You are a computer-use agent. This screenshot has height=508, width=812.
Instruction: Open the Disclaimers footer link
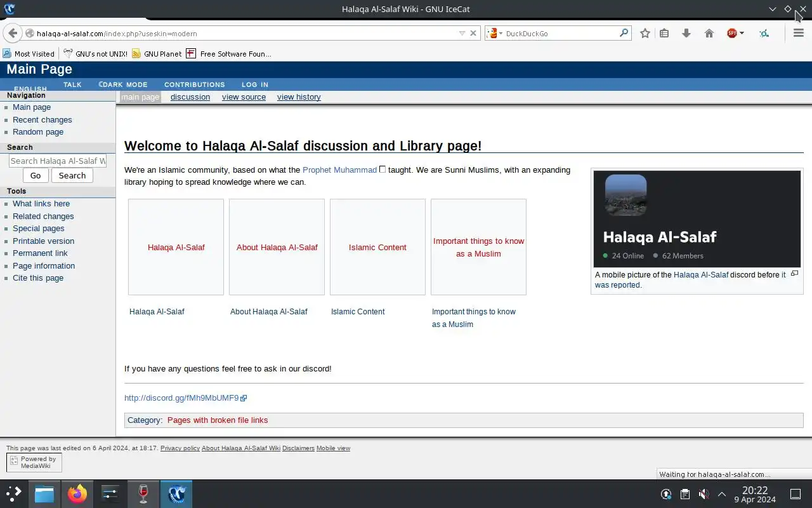click(x=298, y=448)
